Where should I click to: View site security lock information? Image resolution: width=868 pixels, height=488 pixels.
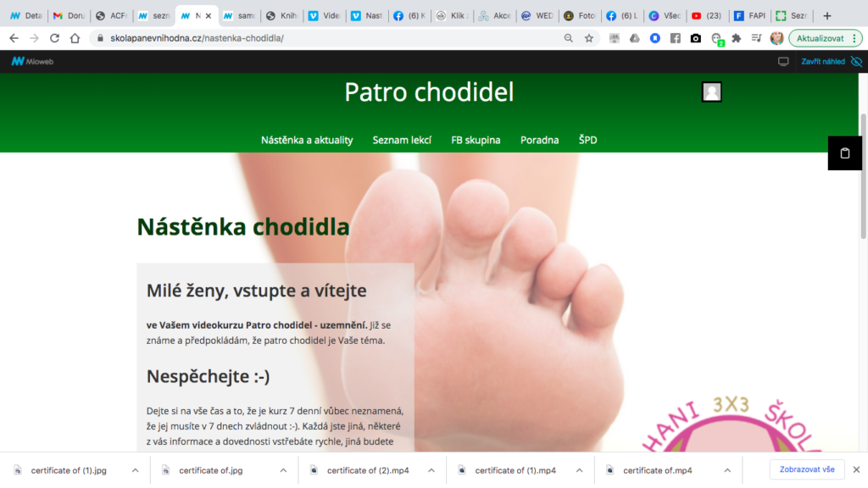point(100,38)
